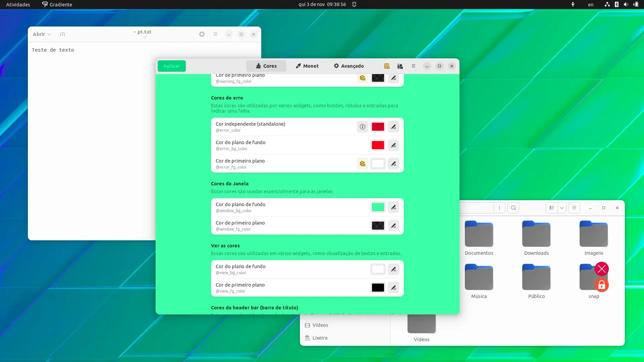Viewport: 644px width, 362px height.
Task: Switch to the Avançado tab
Action: pyautogui.click(x=349, y=66)
